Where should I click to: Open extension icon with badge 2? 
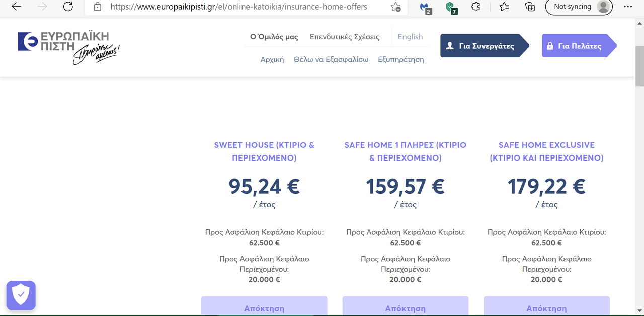coord(426,7)
